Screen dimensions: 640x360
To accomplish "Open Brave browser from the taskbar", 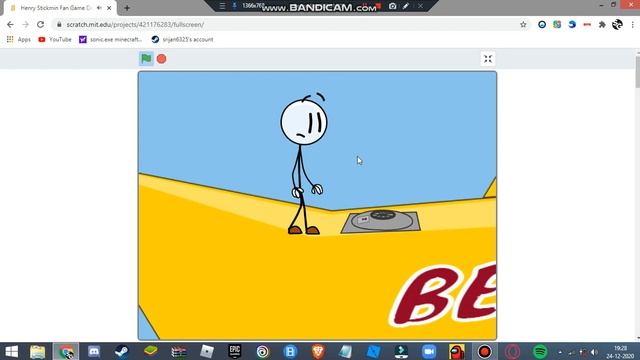I will [x=318, y=351].
